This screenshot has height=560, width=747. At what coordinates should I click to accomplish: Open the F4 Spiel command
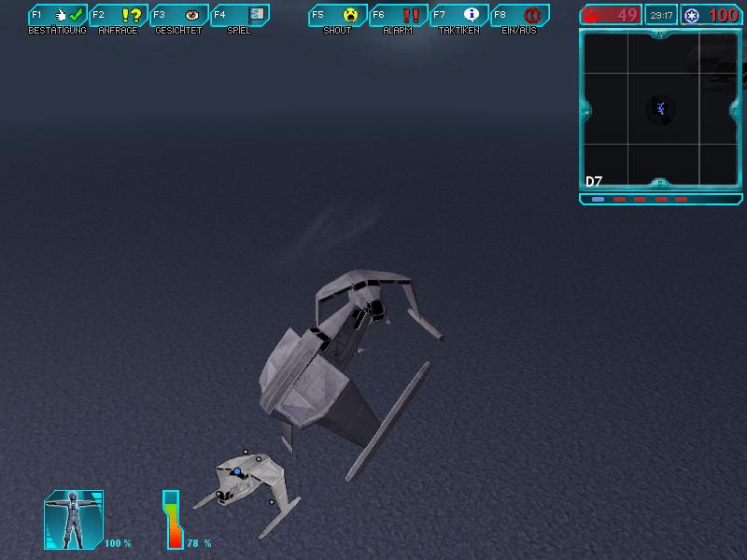tap(240, 20)
